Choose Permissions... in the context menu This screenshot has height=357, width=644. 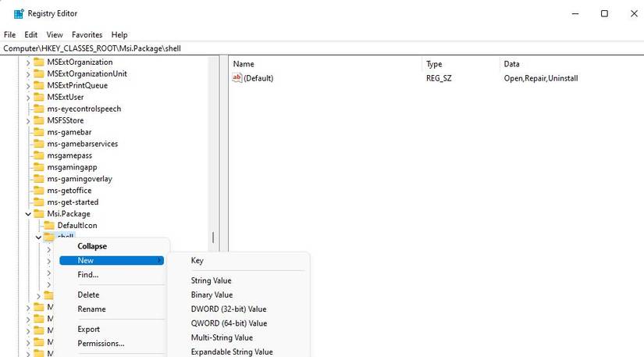point(101,344)
